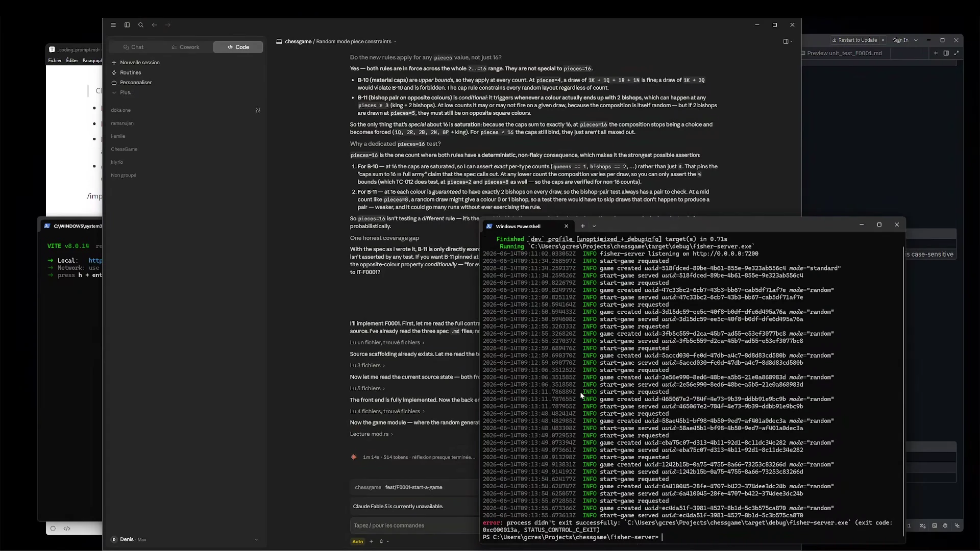Viewport: 980px width, 551px height.
Task: Open the ramanujan project group
Action: coord(122,123)
